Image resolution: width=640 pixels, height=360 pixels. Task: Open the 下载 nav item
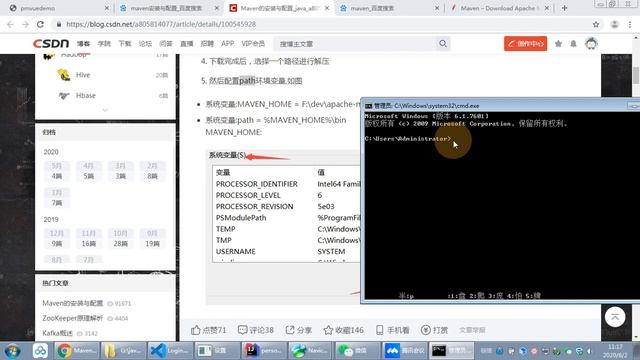125,44
